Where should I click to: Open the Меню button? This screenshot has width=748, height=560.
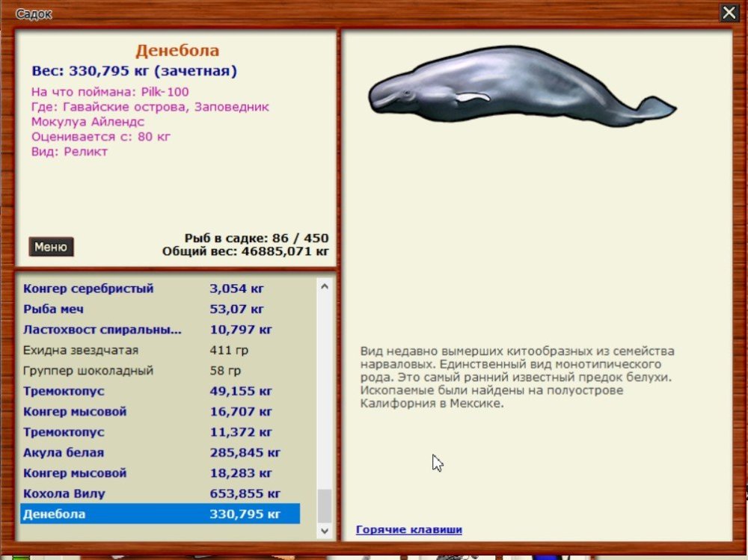pos(51,247)
